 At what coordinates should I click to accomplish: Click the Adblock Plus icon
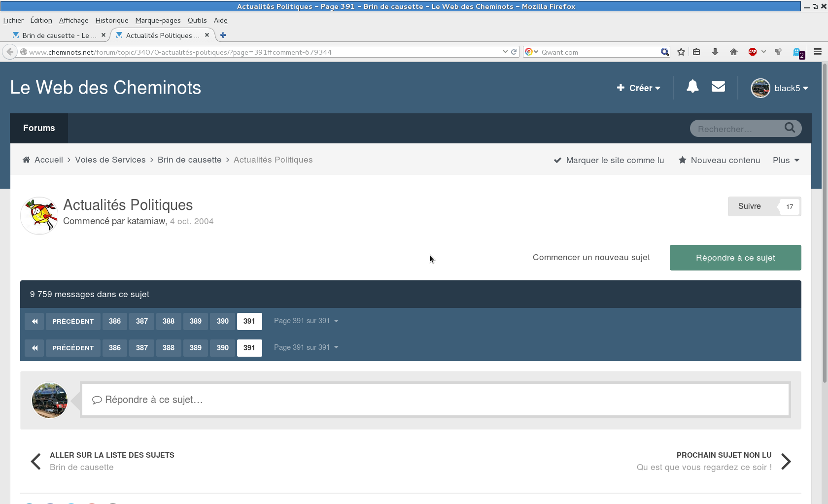(752, 52)
